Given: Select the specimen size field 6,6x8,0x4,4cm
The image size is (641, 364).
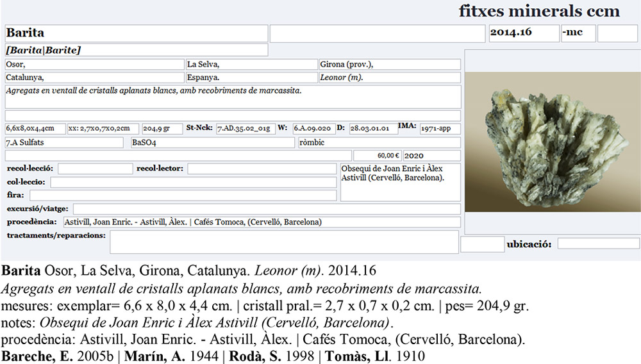Looking at the screenshot, I should click(35, 129).
